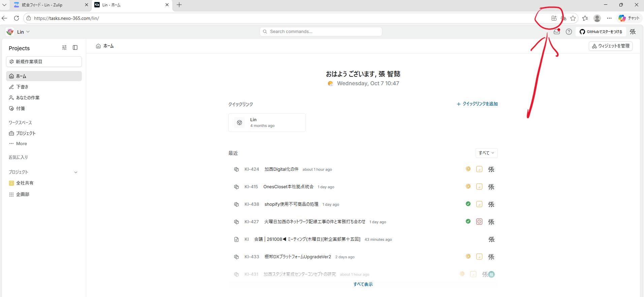The width and height of the screenshot is (644, 297).
Task: Collapse the プロジェクト section chevron
Action: pyautogui.click(x=76, y=172)
